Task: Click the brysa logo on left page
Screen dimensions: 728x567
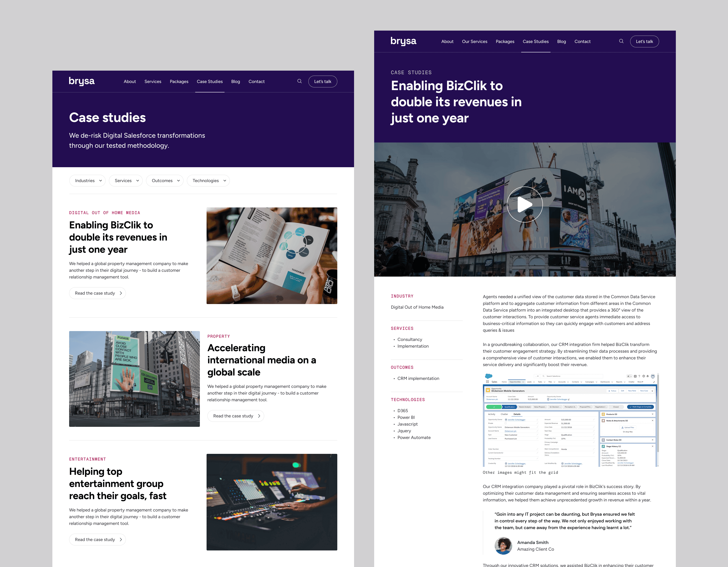Action: pyautogui.click(x=82, y=81)
